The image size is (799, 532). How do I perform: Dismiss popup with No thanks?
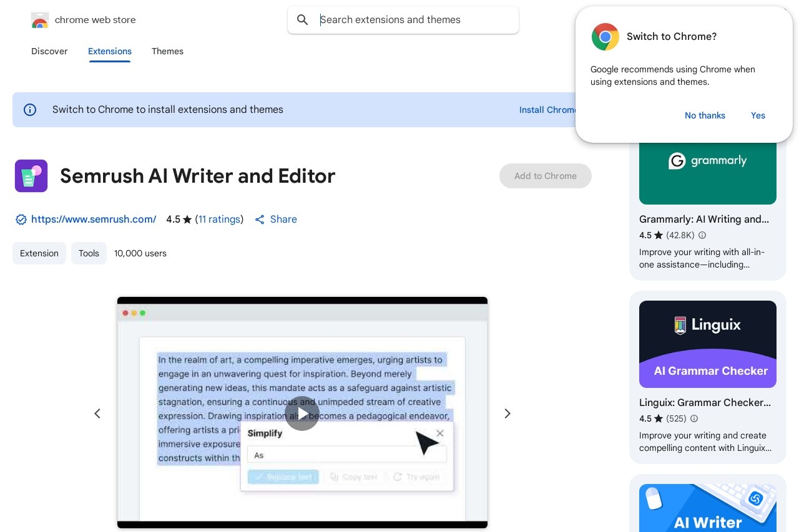705,115
